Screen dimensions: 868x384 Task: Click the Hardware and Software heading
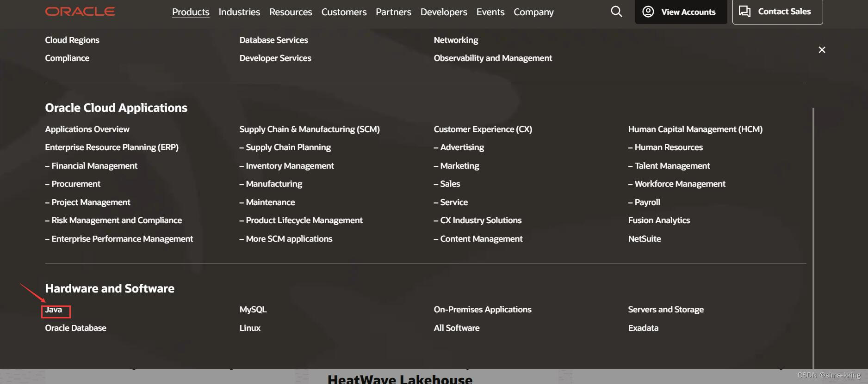110,289
